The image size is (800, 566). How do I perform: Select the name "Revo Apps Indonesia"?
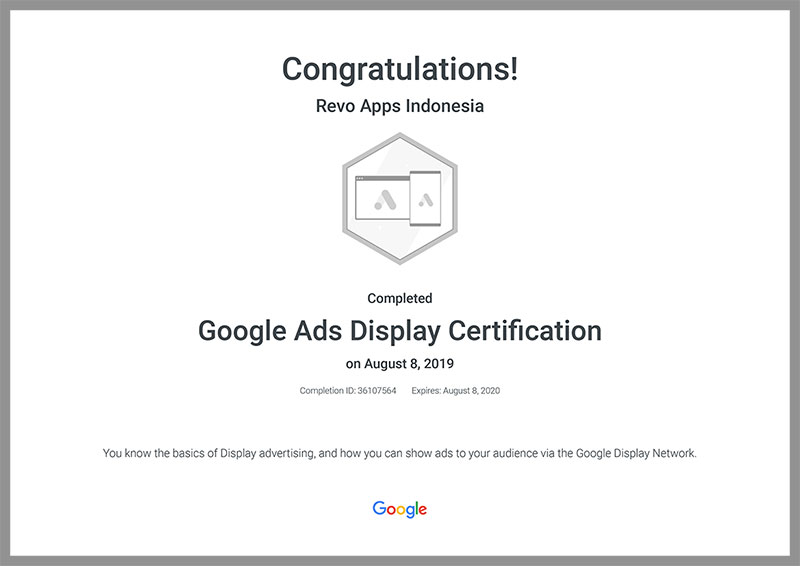coord(399,106)
